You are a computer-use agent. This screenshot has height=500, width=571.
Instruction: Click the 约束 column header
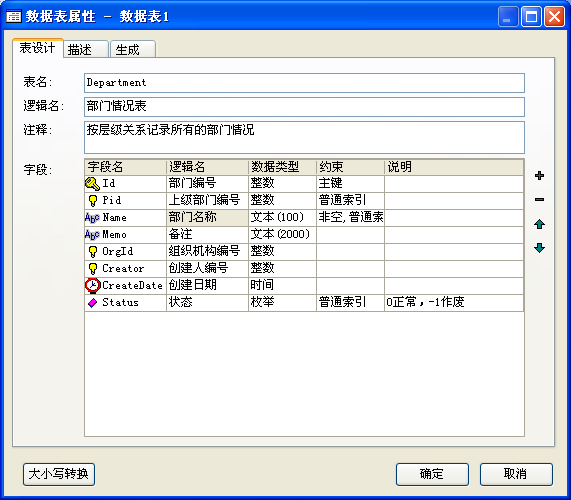[x=350, y=167]
